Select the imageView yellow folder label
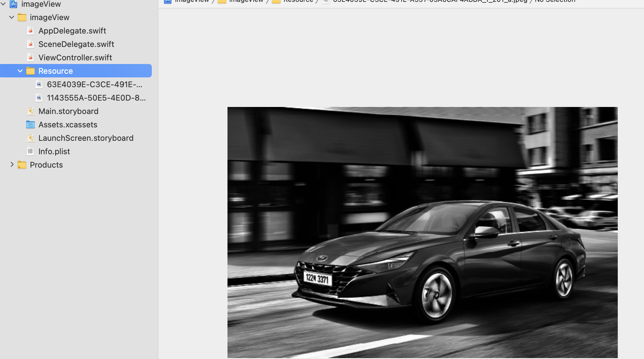Viewport: 644px width, 359px height. pos(49,17)
